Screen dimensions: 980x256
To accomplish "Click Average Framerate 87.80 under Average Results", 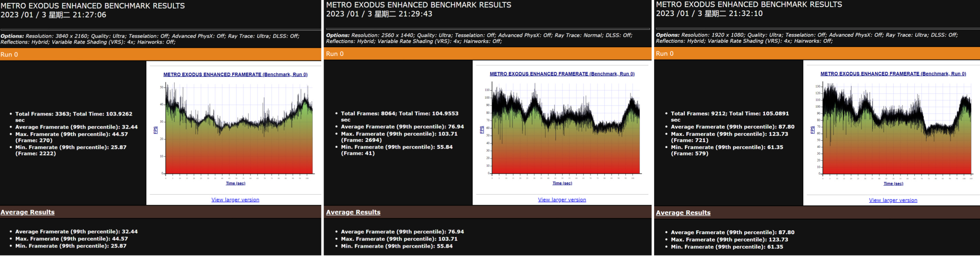I will tap(732, 232).
